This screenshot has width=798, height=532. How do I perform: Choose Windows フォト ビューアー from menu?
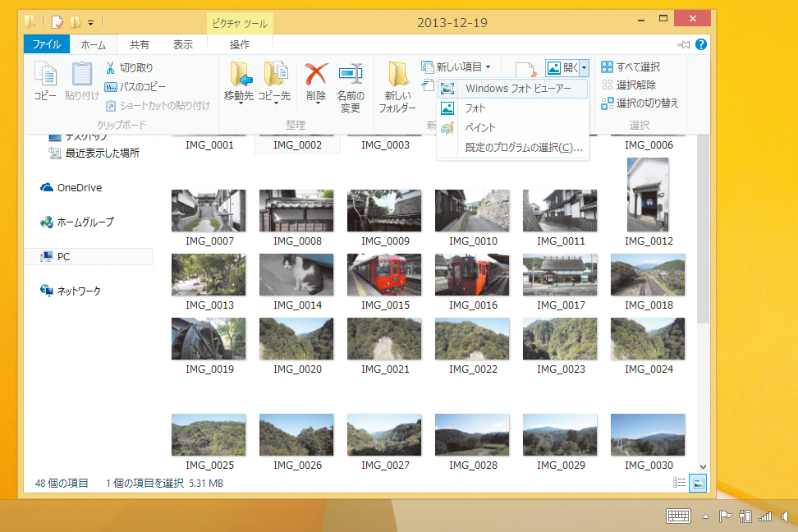coord(512,89)
